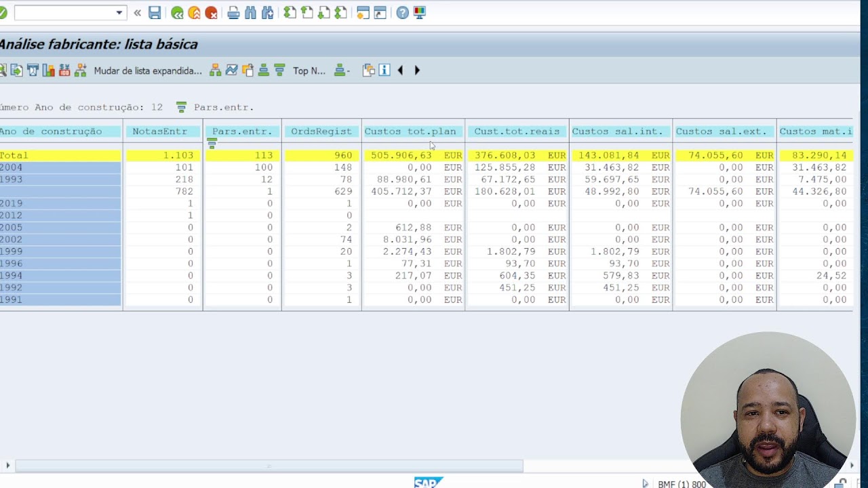Sort in ascending order icon

(263, 70)
